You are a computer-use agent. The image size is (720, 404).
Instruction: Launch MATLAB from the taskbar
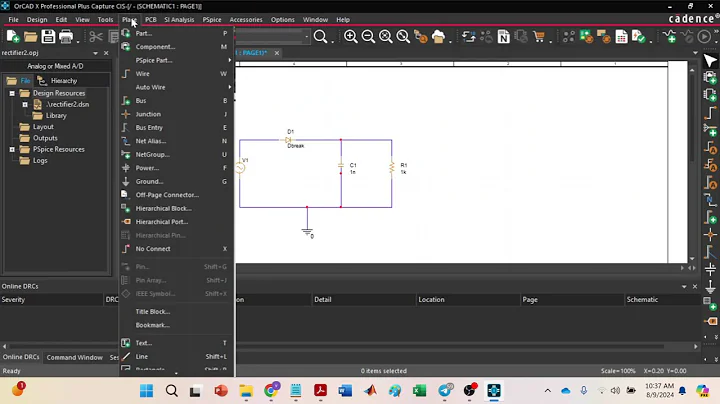pyautogui.click(x=370, y=391)
